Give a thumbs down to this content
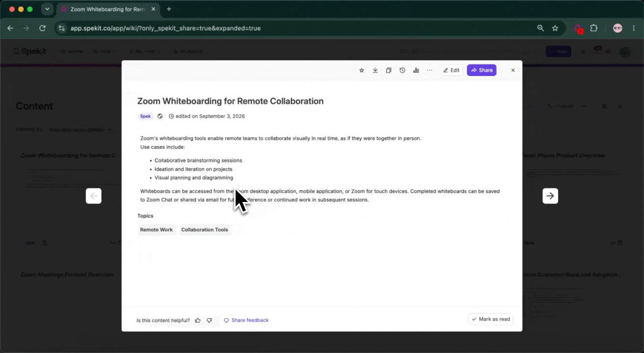 pyautogui.click(x=209, y=320)
